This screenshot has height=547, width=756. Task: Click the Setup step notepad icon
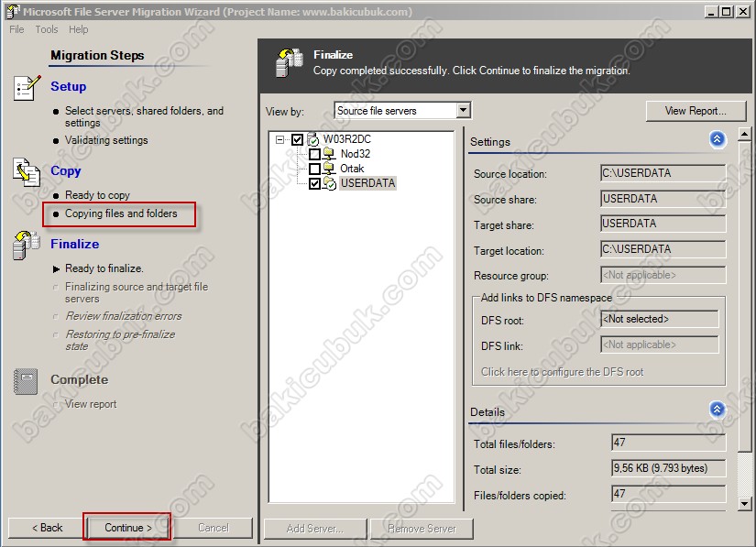[x=27, y=88]
